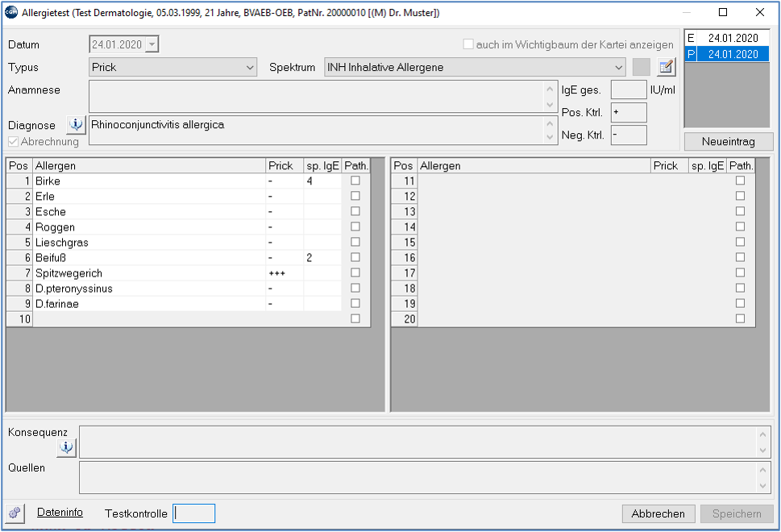Select the Esche allergen cell
The width and height of the screenshot is (781, 532).
pyautogui.click(x=149, y=212)
